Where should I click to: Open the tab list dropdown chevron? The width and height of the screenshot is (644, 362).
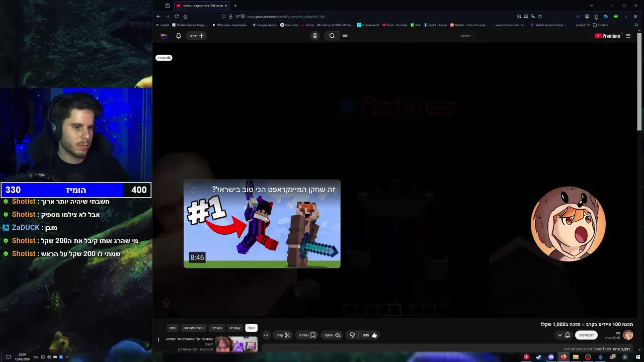click(x=592, y=6)
